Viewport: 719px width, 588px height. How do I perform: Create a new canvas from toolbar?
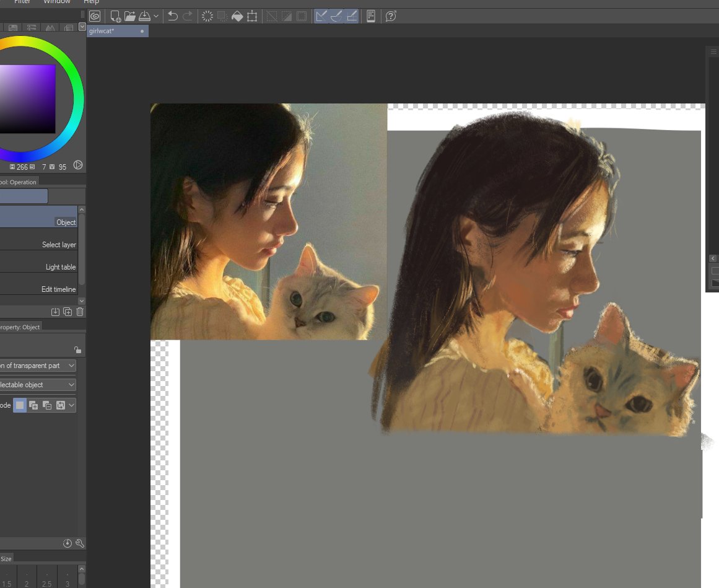(116, 17)
